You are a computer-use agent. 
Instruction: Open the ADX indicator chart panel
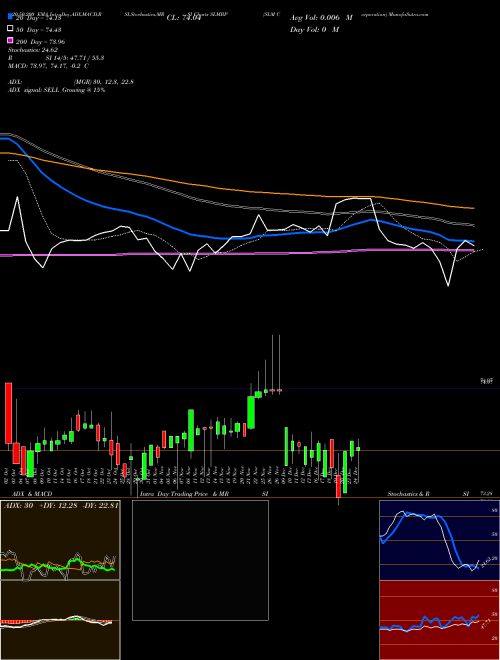(60, 540)
